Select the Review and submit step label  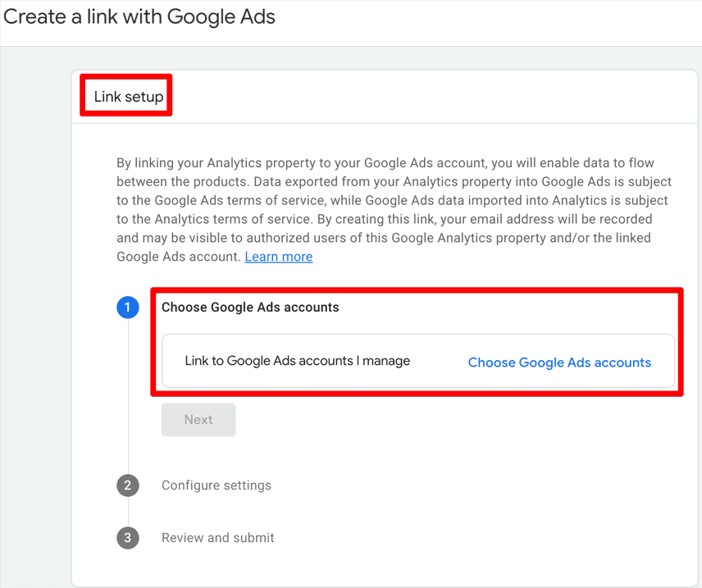217,538
